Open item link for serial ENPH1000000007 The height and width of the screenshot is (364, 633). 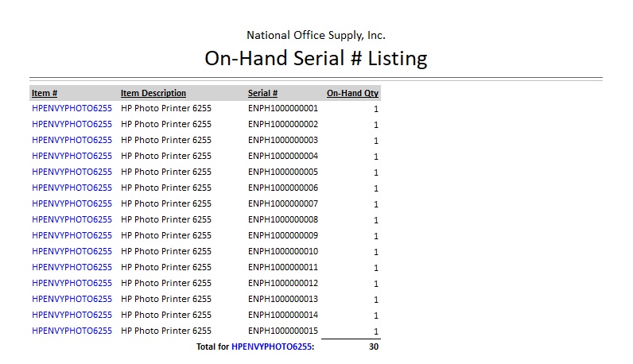(72, 203)
